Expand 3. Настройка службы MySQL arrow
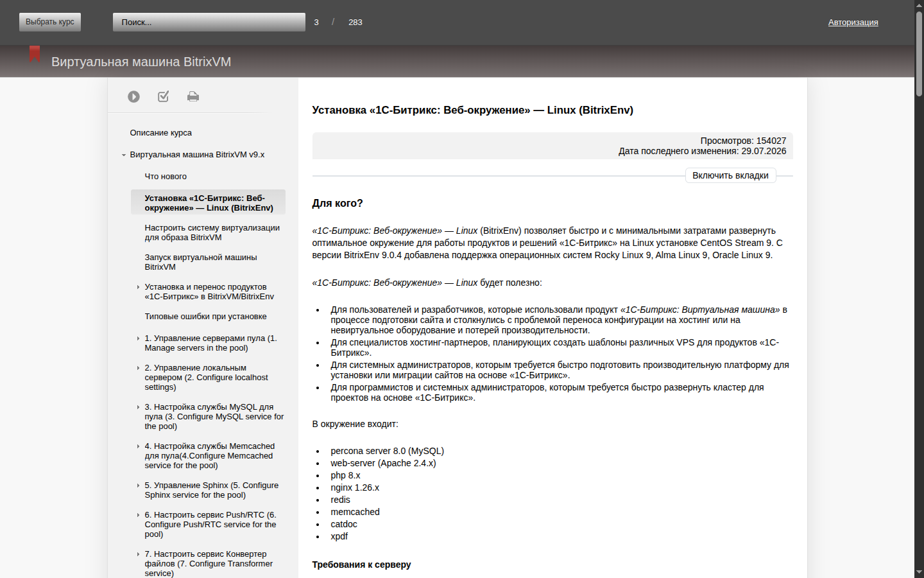The width and height of the screenshot is (924, 578). pyautogui.click(x=138, y=407)
